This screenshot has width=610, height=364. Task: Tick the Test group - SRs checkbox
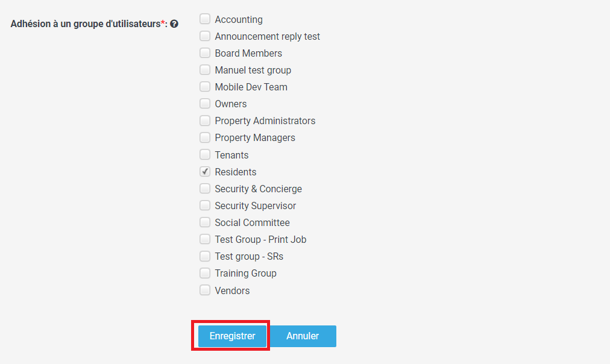click(205, 256)
